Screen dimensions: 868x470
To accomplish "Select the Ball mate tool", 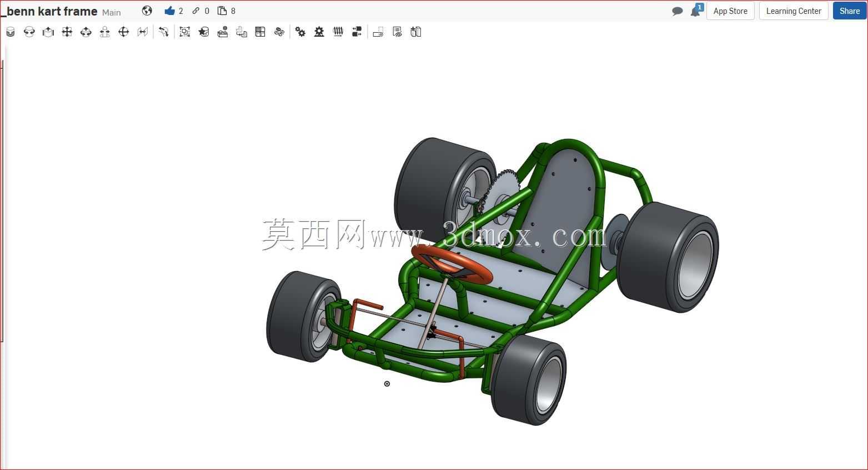I will [x=124, y=32].
